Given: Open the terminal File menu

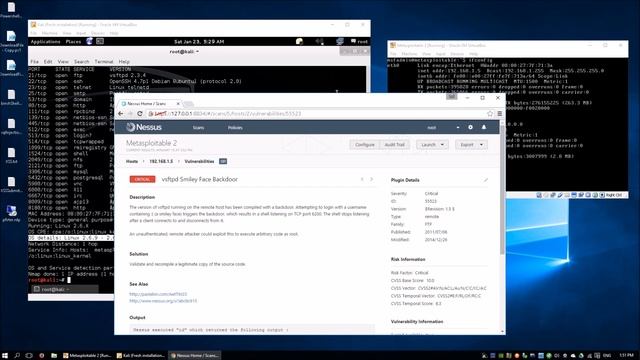Looking at the screenshot, I should click(35, 62).
